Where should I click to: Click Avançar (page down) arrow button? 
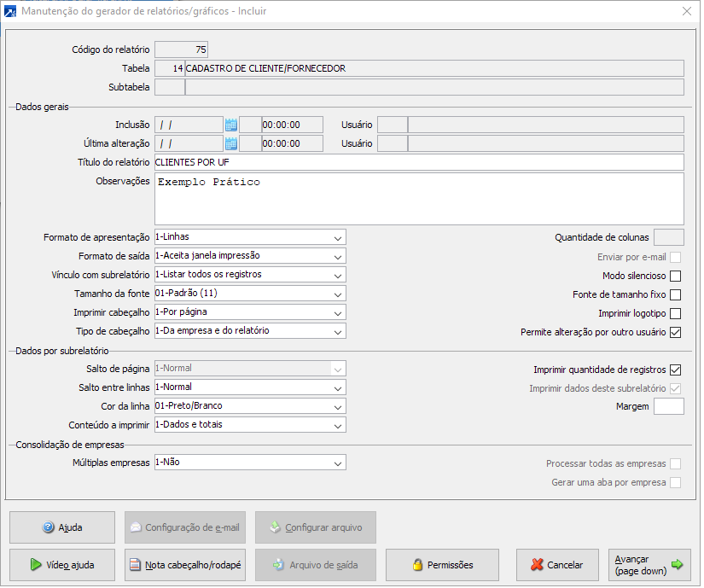tap(650, 564)
